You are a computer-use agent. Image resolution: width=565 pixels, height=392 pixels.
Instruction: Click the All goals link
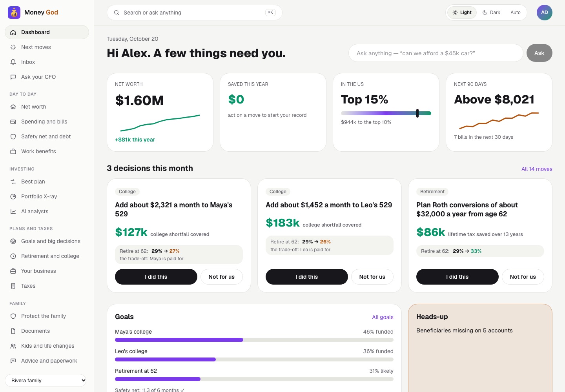click(x=383, y=317)
